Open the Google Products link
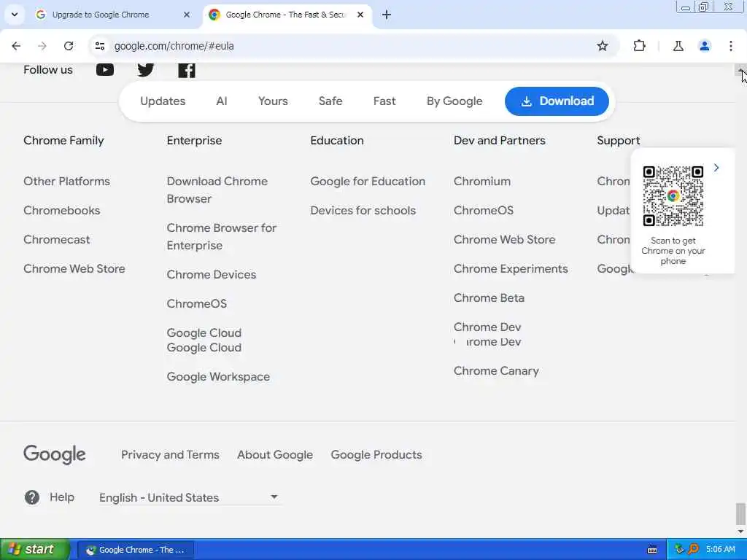The height and width of the screenshot is (560, 747). pos(376,455)
